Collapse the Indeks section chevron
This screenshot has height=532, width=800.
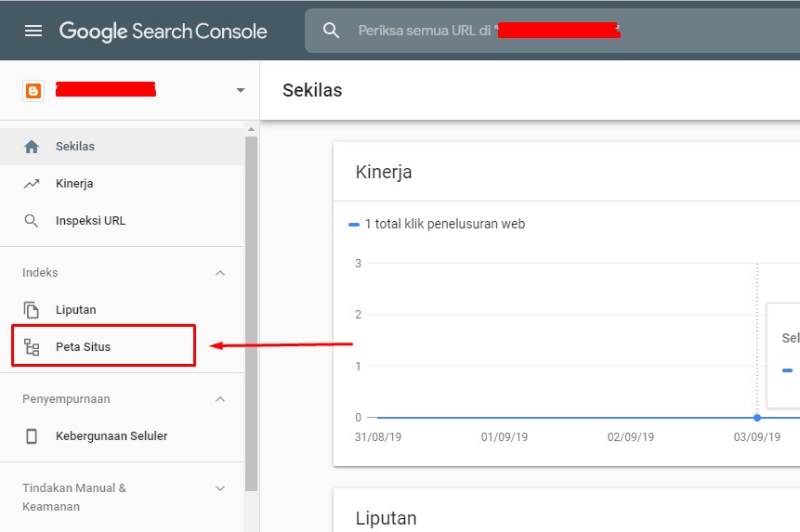[220, 273]
